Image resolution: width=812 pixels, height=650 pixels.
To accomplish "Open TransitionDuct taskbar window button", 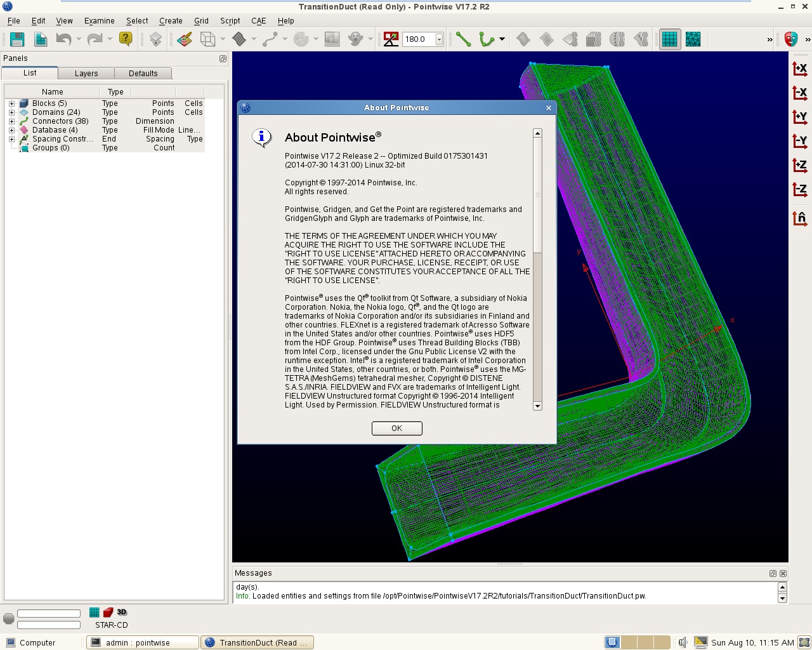I will pyautogui.click(x=258, y=642).
